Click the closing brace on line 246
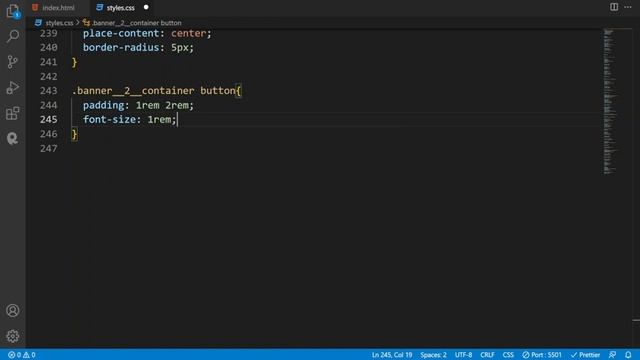The width and height of the screenshot is (640, 360). (74, 134)
